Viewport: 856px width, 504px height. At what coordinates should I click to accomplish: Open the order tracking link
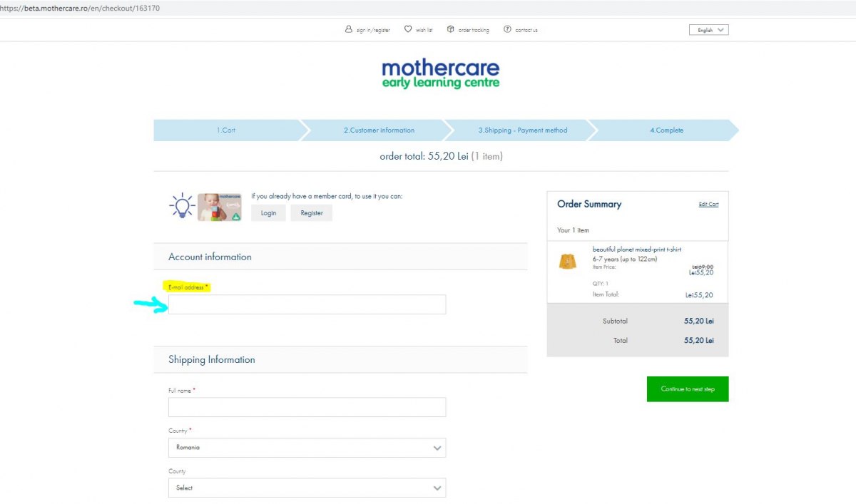474,31
